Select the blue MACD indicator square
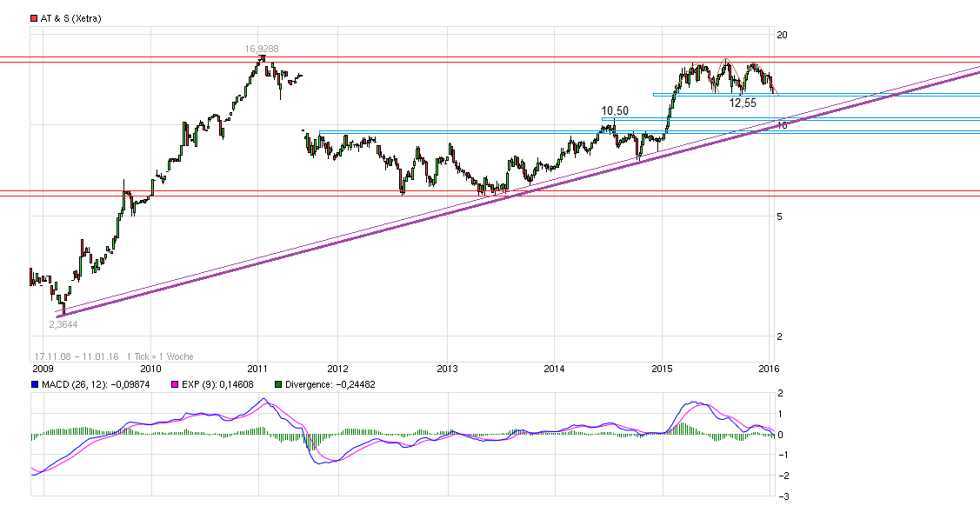Image resolution: width=980 pixels, height=506 pixels. (34, 383)
